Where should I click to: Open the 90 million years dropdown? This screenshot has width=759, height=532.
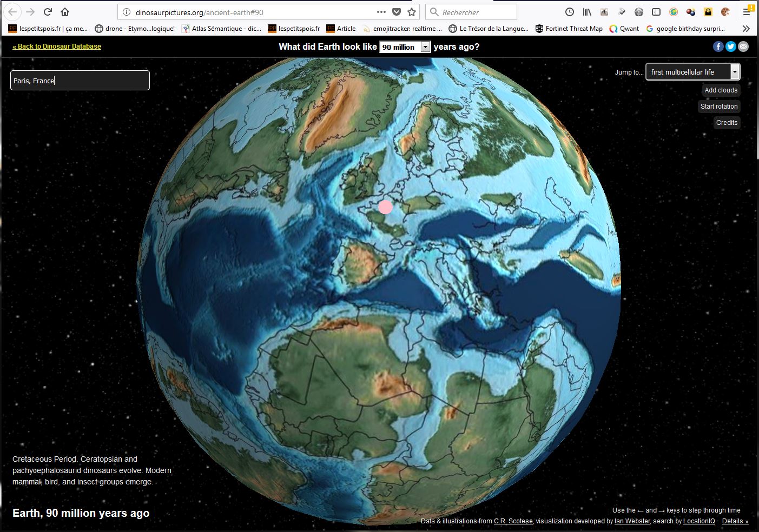[405, 47]
